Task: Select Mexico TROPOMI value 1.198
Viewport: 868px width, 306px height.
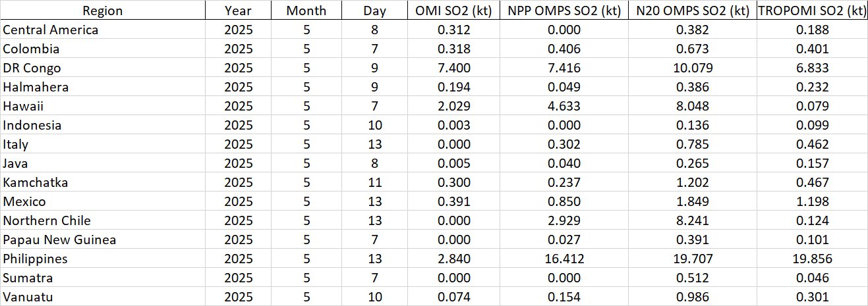Action: tap(810, 201)
